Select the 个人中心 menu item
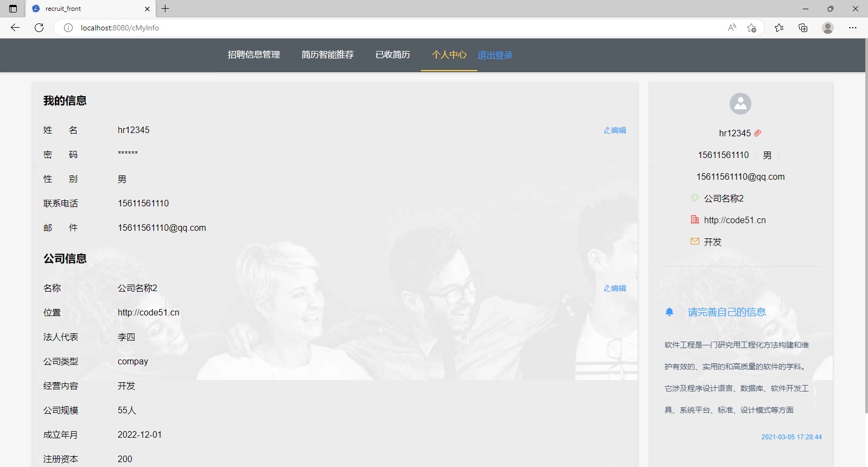Viewport: 868px width, 467px height. (x=449, y=55)
